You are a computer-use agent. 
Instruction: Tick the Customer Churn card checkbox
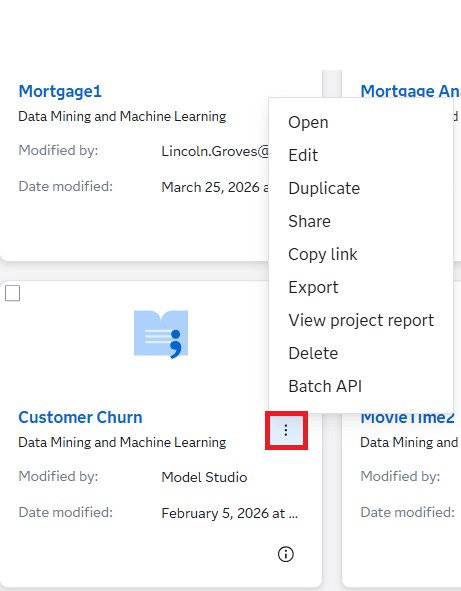pyautogui.click(x=12, y=293)
